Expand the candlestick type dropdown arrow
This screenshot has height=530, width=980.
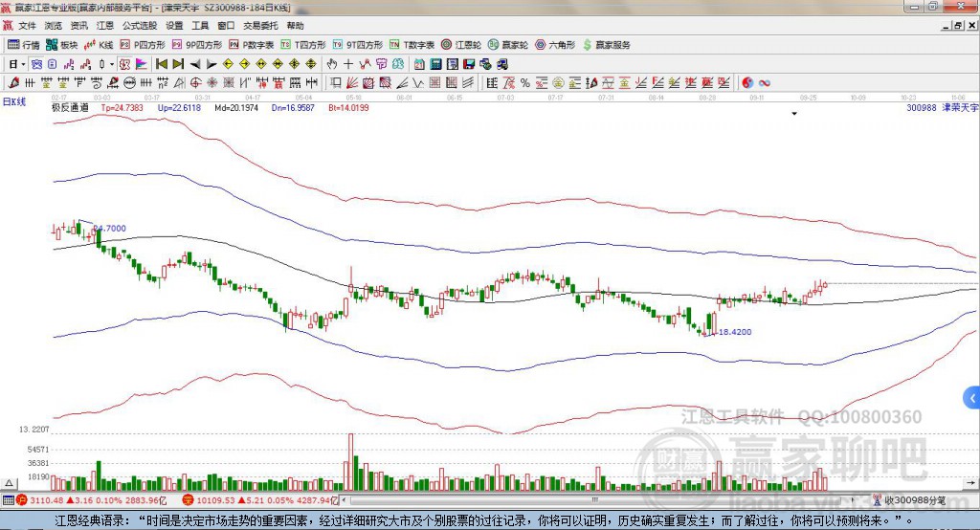(x=112, y=64)
